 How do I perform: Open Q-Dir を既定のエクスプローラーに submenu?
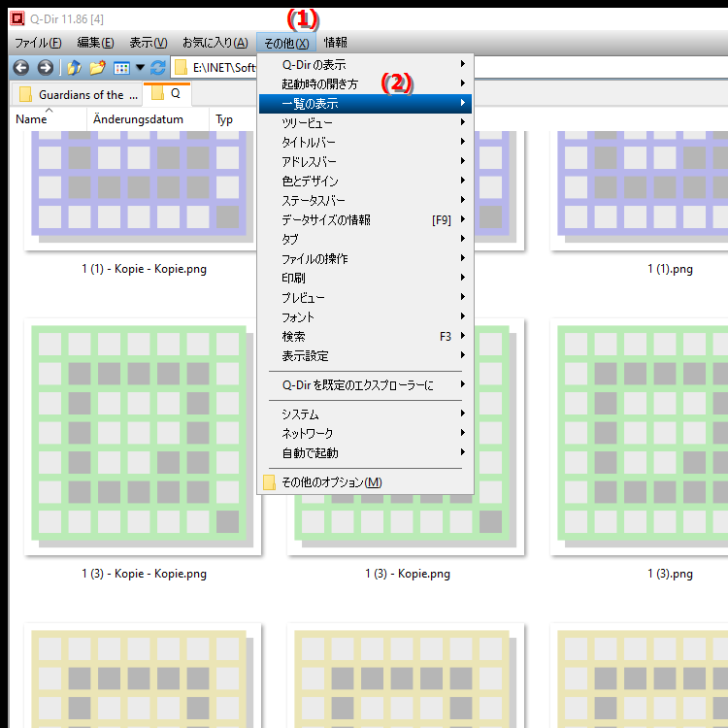click(x=365, y=385)
